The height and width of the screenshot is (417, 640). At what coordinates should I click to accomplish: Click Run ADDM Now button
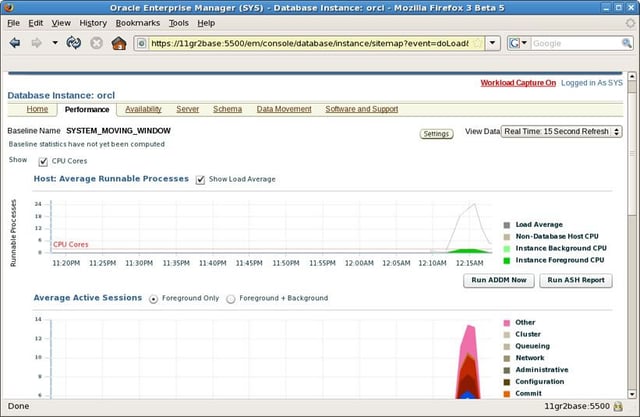pyautogui.click(x=499, y=280)
